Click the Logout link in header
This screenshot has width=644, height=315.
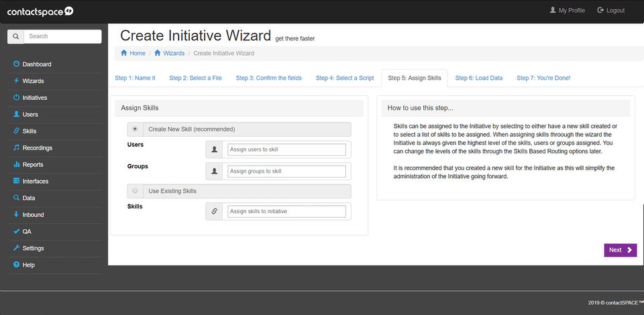[610, 11]
